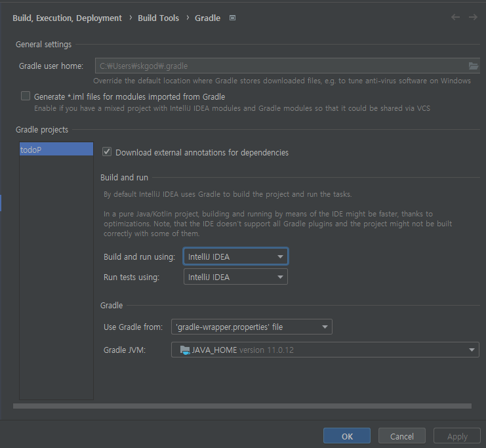486x448 pixels.
Task: Click the Run tests using: label
Action: click(x=131, y=277)
